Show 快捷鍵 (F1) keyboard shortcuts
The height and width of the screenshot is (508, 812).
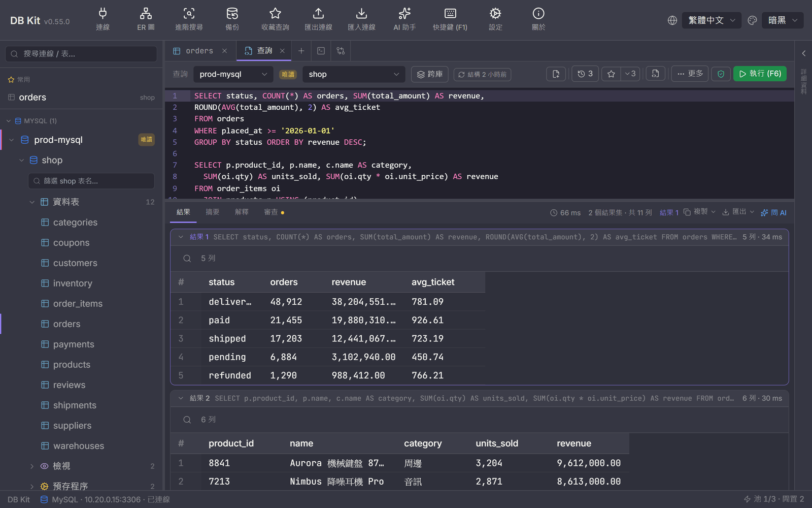(450, 19)
